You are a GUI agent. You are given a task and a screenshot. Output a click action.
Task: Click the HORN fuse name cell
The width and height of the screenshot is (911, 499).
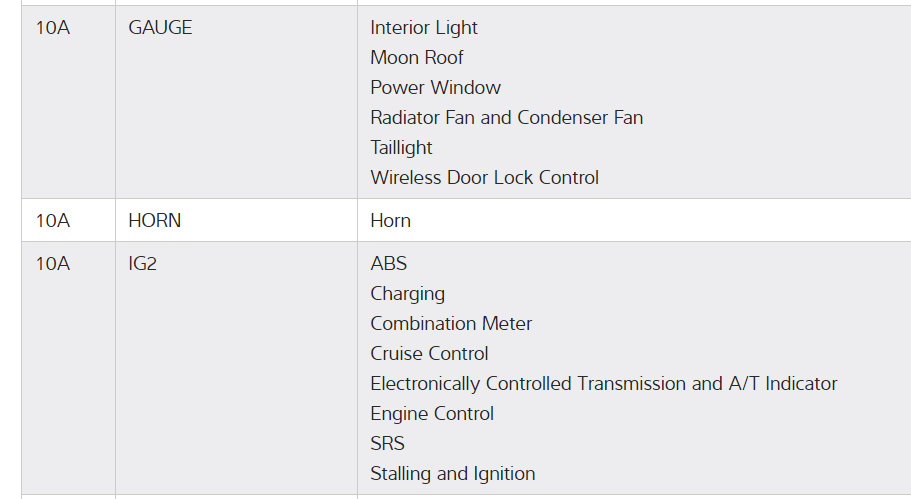pyautogui.click(x=155, y=221)
